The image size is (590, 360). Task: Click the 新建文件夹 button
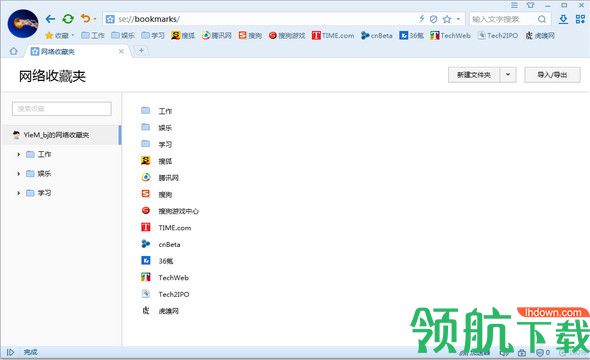tap(474, 75)
